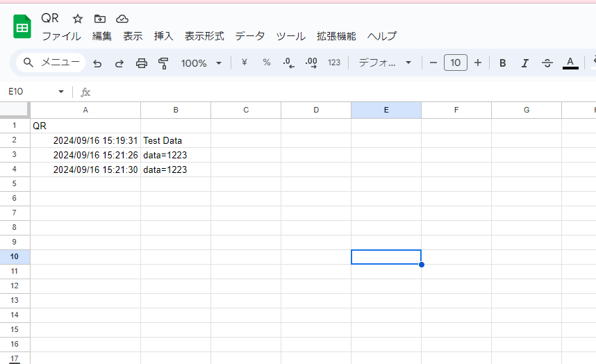Open the 編集 menu
596x364 pixels.
(x=102, y=36)
